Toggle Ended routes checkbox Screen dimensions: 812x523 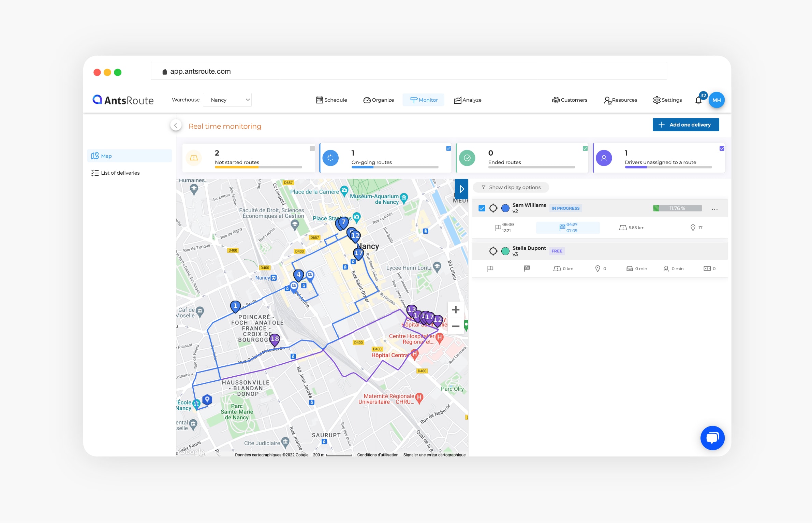point(585,148)
